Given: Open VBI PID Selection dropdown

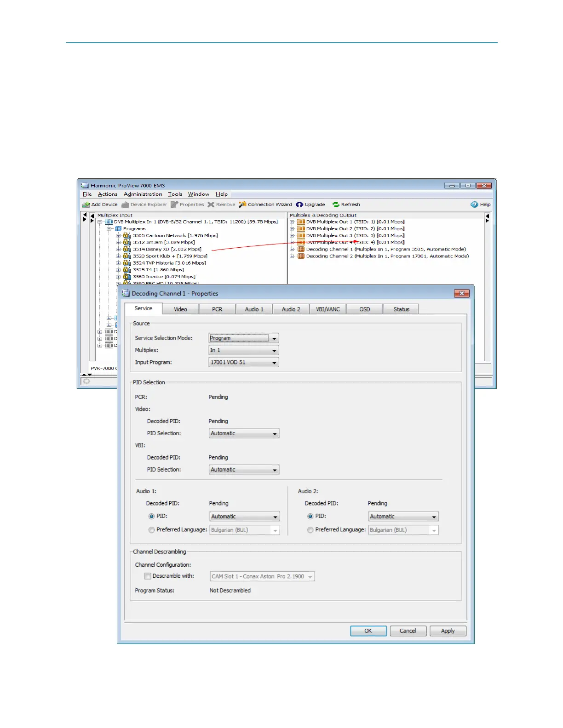Looking at the screenshot, I should [x=244, y=470].
